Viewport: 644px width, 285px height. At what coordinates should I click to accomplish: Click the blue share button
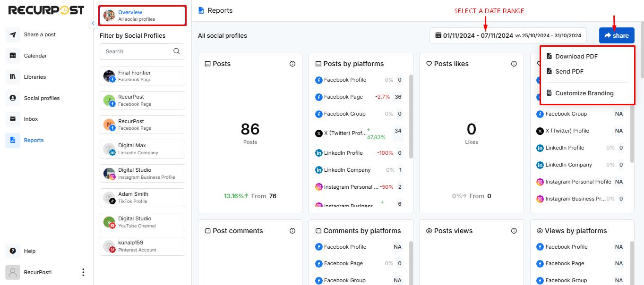pos(617,35)
